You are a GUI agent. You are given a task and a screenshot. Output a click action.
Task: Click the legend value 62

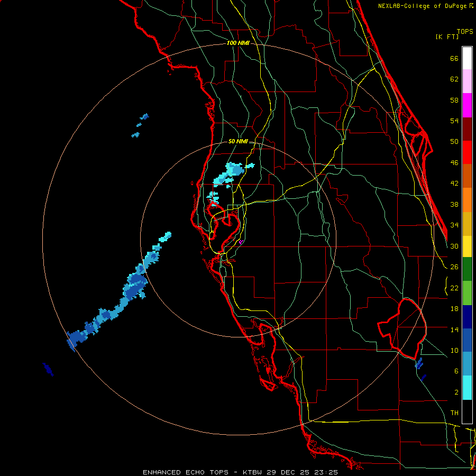454,79
